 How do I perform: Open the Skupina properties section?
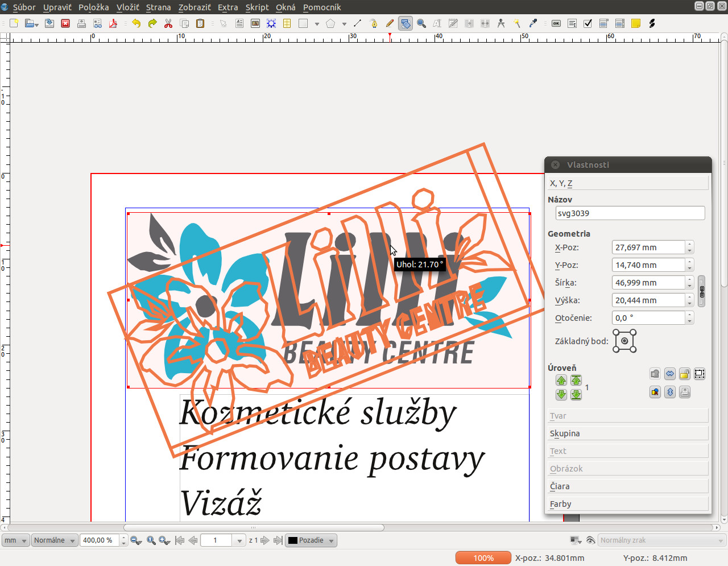pos(628,433)
